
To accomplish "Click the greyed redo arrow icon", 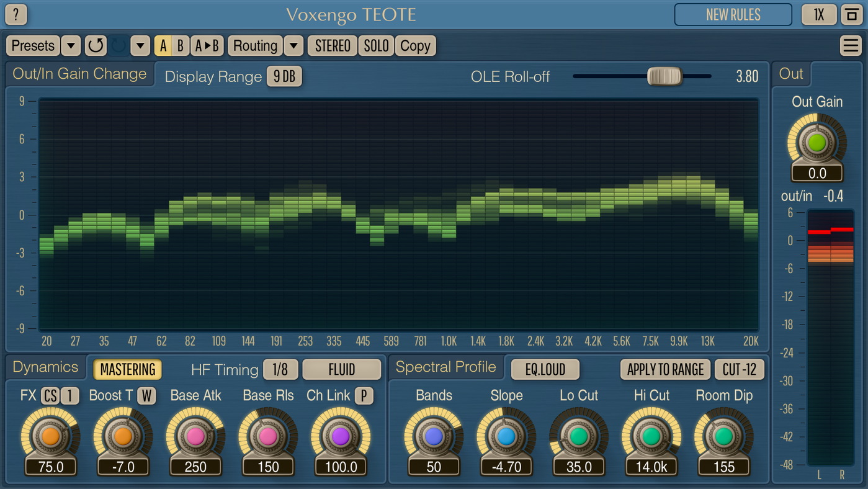I will 119,45.
